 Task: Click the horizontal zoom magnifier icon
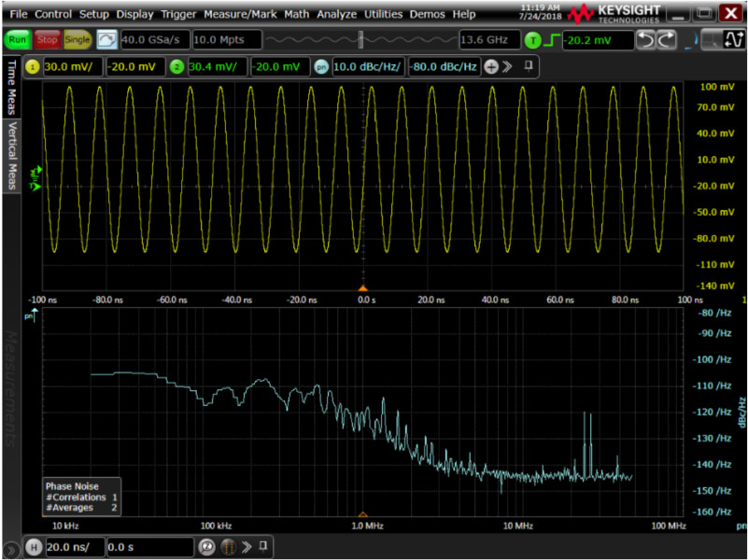[208, 546]
